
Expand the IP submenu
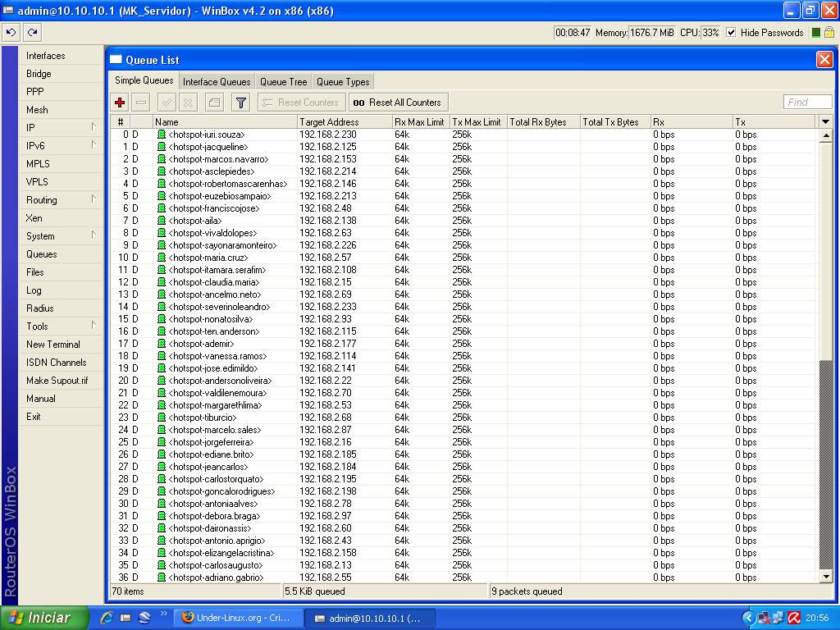(x=94, y=126)
